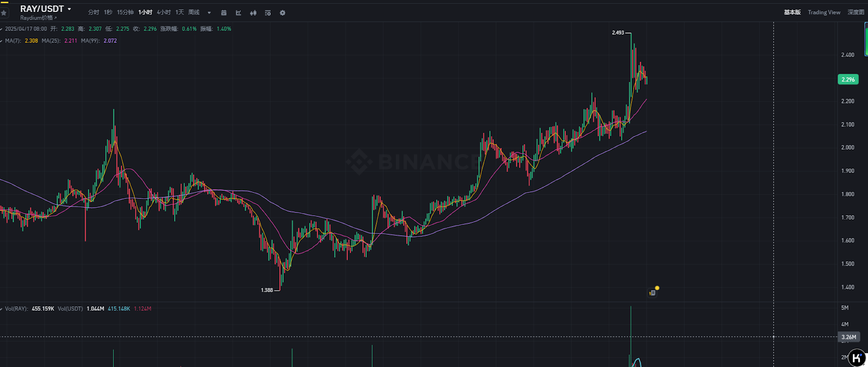The height and width of the screenshot is (367, 868).
Task: Toggle the MA(7) indicator row chevron
Action: [2, 41]
